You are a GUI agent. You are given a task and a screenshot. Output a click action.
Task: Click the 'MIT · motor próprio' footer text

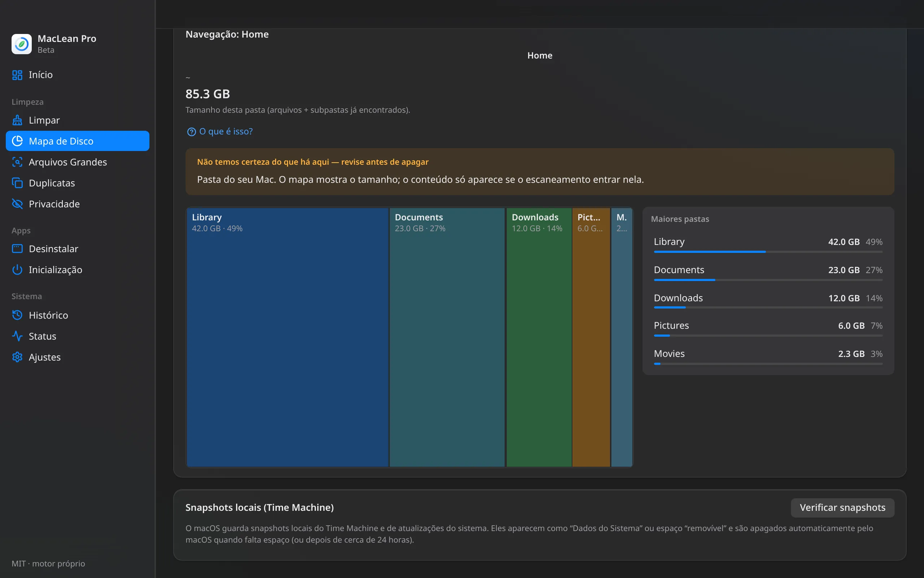point(48,564)
